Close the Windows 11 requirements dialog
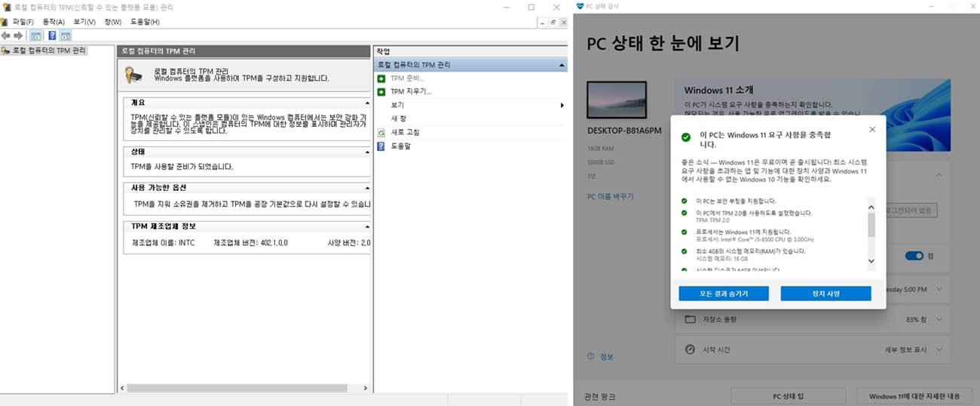 pyautogui.click(x=872, y=129)
